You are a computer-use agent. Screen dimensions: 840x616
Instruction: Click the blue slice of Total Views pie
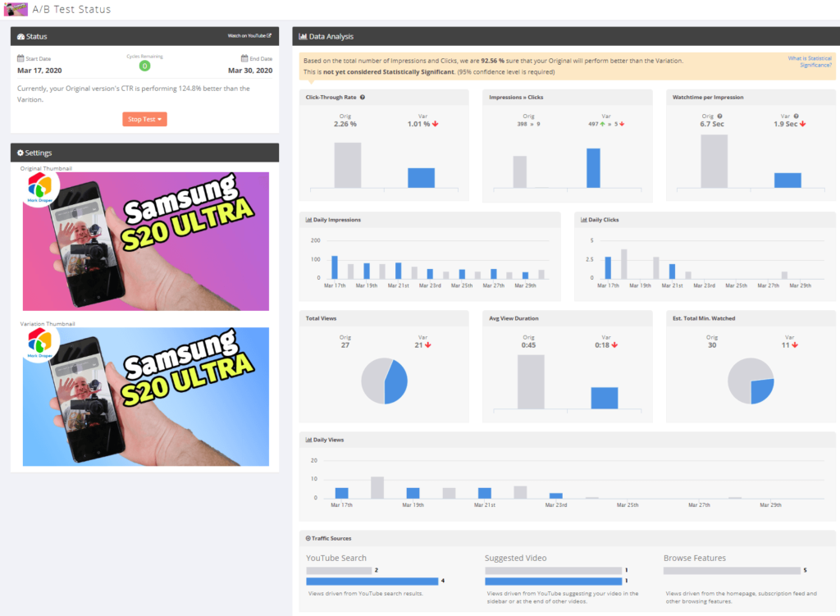click(396, 382)
